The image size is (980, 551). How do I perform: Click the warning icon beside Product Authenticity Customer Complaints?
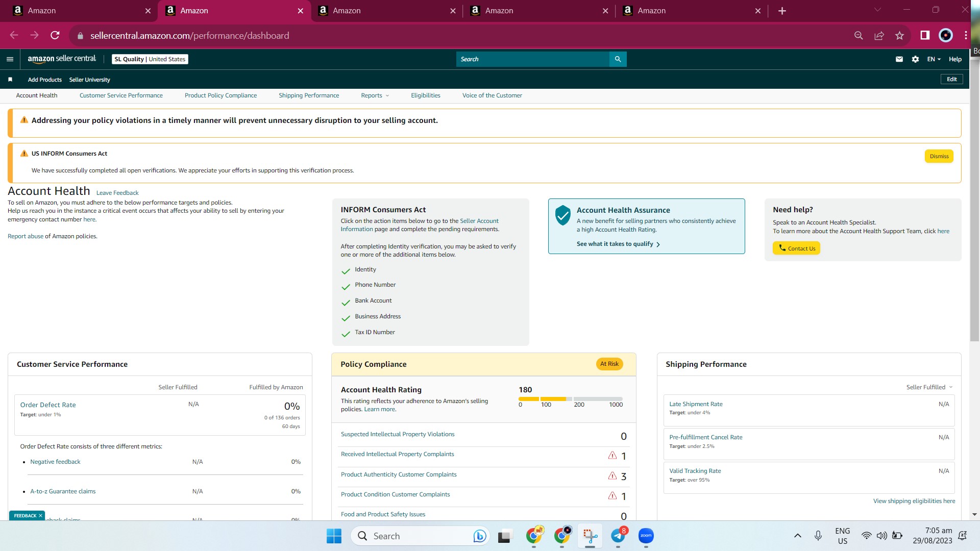click(x=612, y=475)
